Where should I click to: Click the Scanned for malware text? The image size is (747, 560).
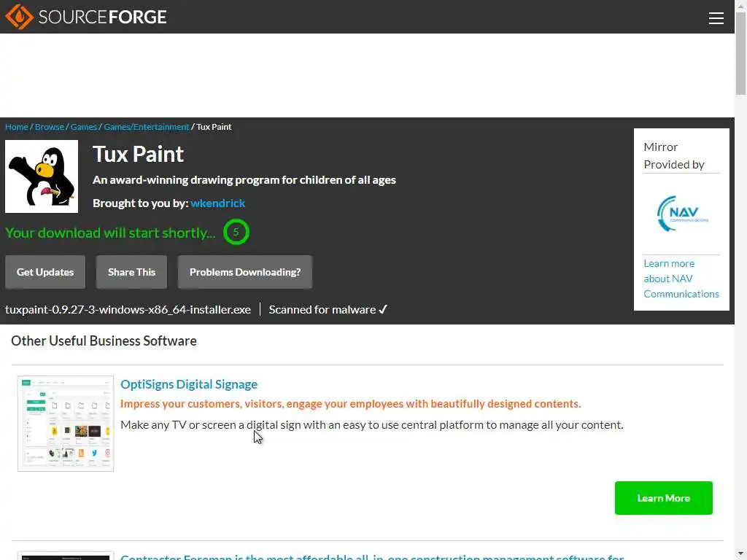point(328,309)
